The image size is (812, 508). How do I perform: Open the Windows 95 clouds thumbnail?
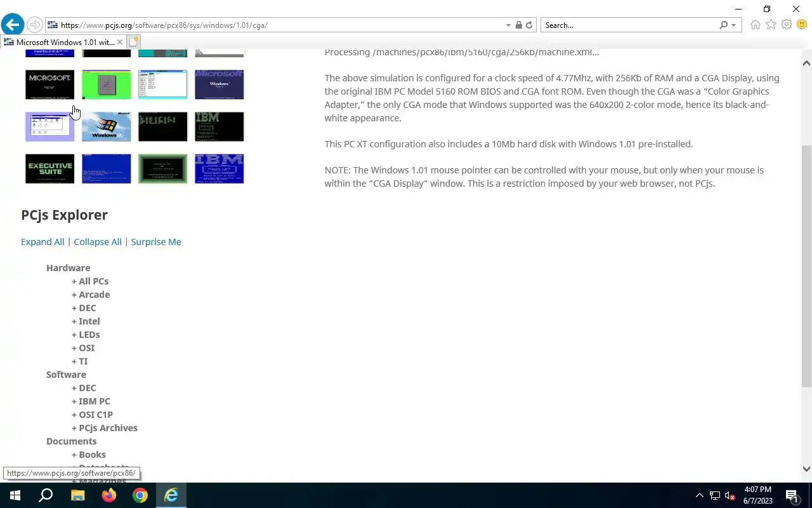coord(106,126)
